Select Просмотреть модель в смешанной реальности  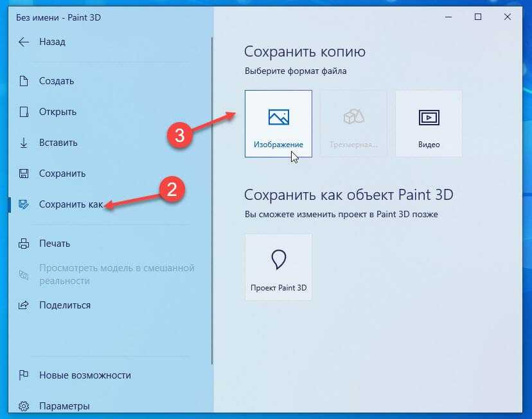click(x=117, y=274)
